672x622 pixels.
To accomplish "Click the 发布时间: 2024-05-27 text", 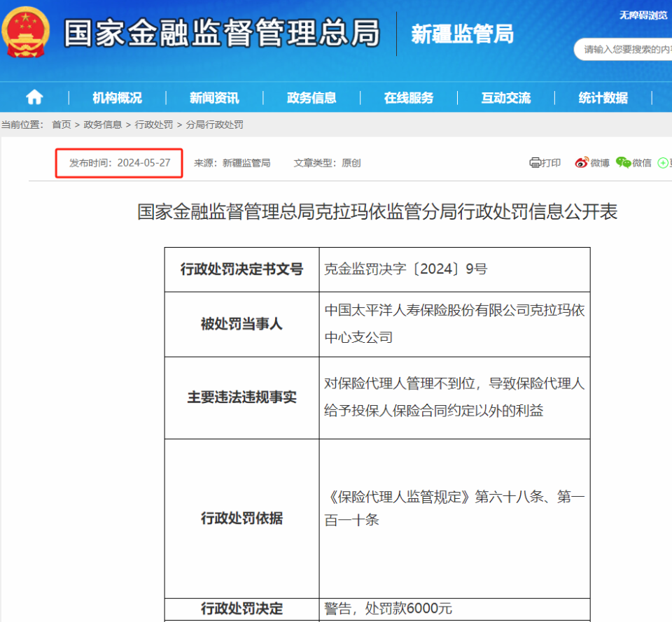I will click(x=120, y=163).
